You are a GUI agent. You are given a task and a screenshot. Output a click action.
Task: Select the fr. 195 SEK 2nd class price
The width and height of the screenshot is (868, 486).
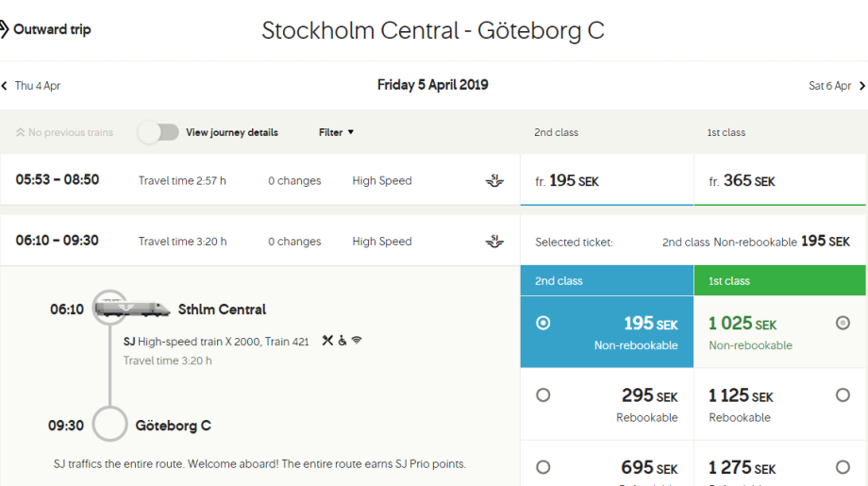607,180
